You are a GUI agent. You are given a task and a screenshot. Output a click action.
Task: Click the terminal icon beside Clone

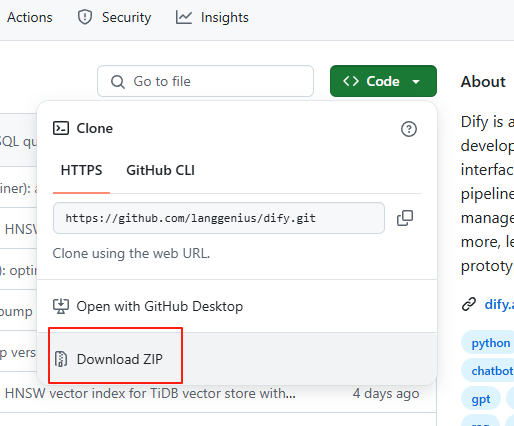(61, 128)
